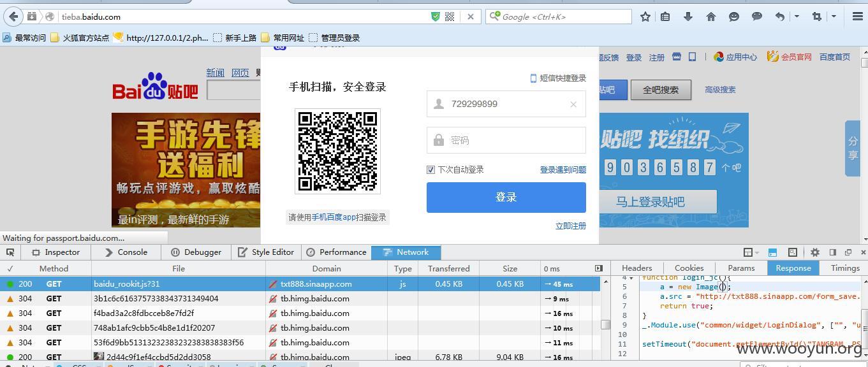The width and height of the screenshot is (868, 367).
Task: Go back with the browser back arrow
Action: (x=13, y=17)
